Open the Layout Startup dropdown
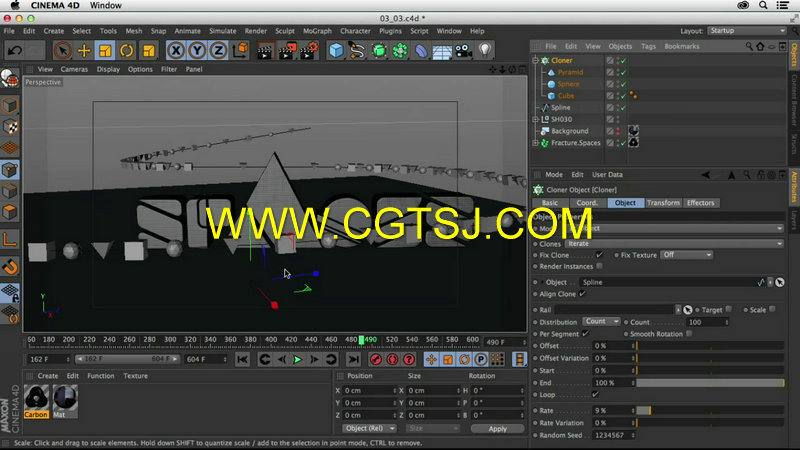This screenshot has width=800, height=450. 747,31
